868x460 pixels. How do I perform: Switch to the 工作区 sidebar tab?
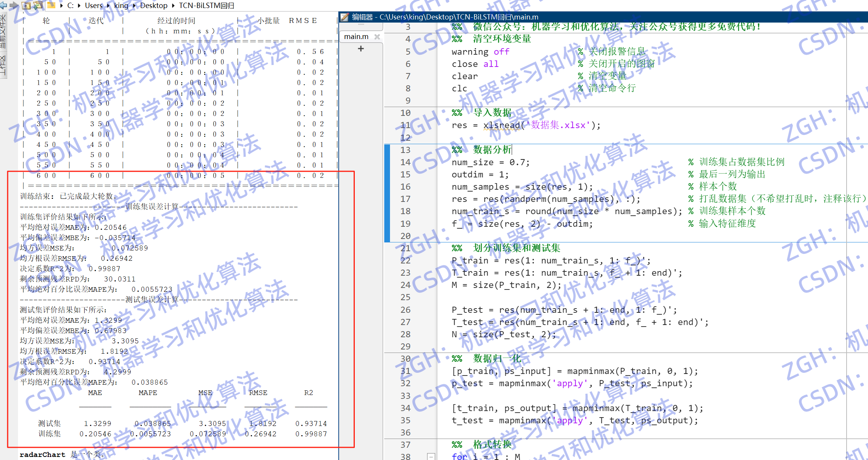[x=3, y=63]
